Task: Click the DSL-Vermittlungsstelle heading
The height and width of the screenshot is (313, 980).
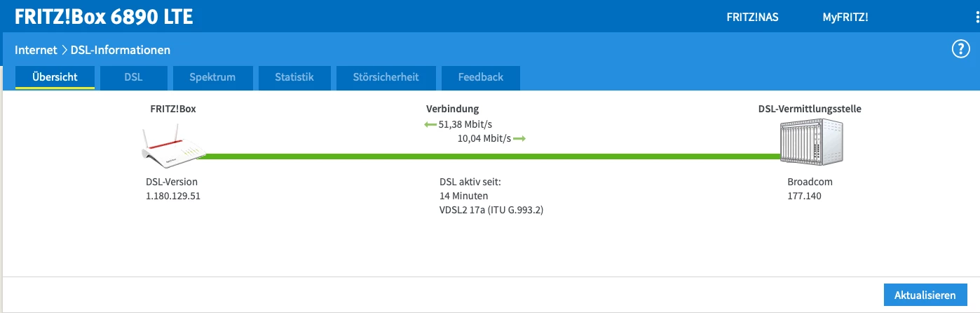Action: (x=810, y=109)
